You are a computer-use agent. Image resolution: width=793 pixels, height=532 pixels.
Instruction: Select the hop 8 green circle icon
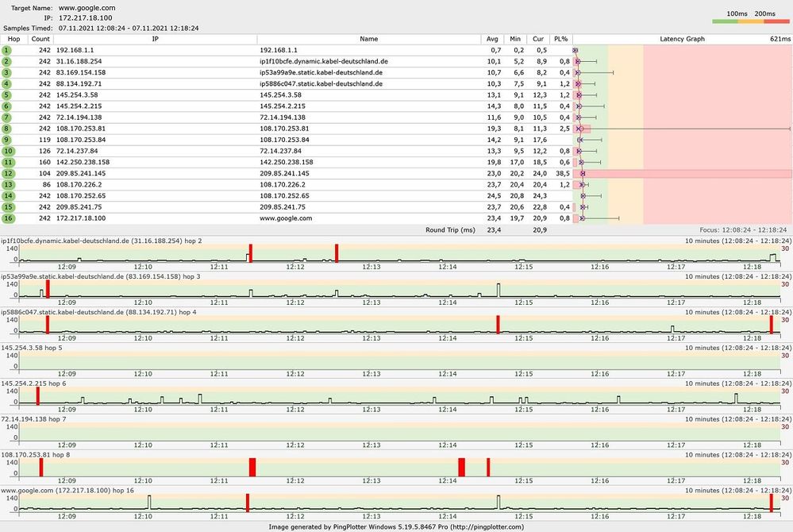6,129
